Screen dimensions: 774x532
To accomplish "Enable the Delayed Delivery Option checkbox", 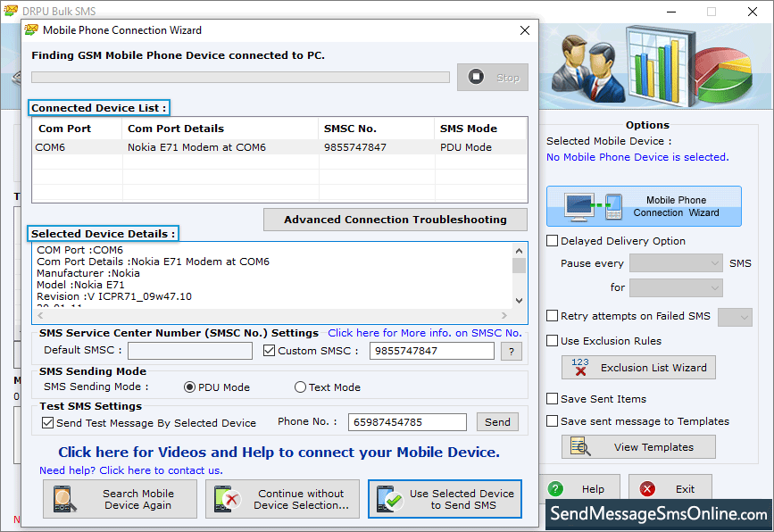I will point(552,240).
